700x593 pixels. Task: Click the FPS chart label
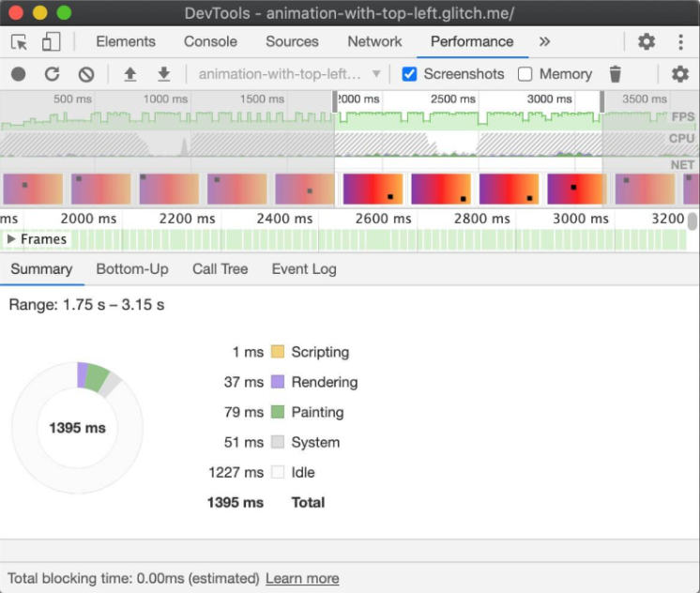(683, 117)
